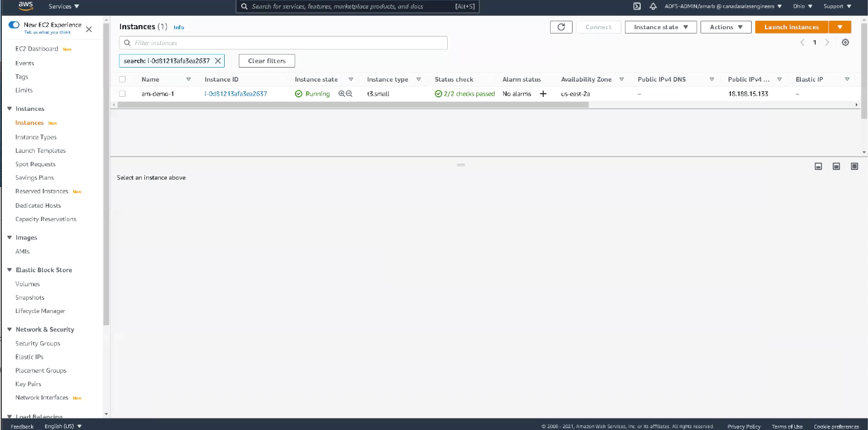The width and height of the screenshot is (868, 430).
Task: Toggle the New EC2 Experience switch
Action: (x=14, y=25)
